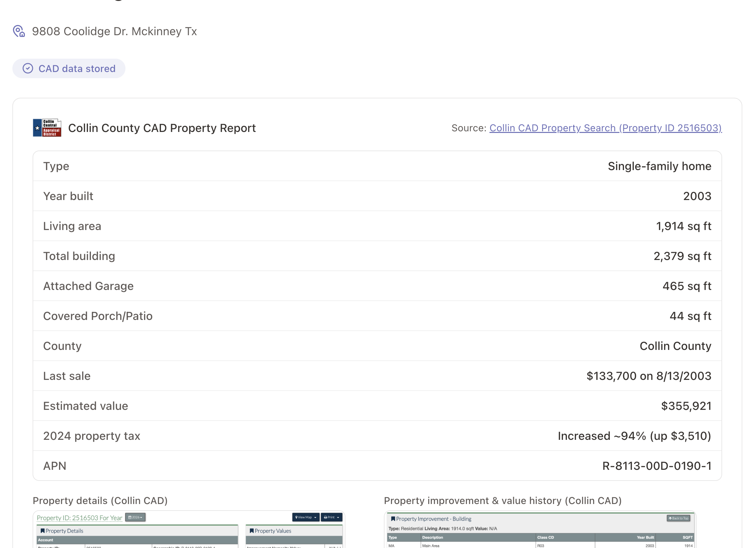Click the location pin icon beside address
This screenshot has width=756, height=548.
coord(19,31)
